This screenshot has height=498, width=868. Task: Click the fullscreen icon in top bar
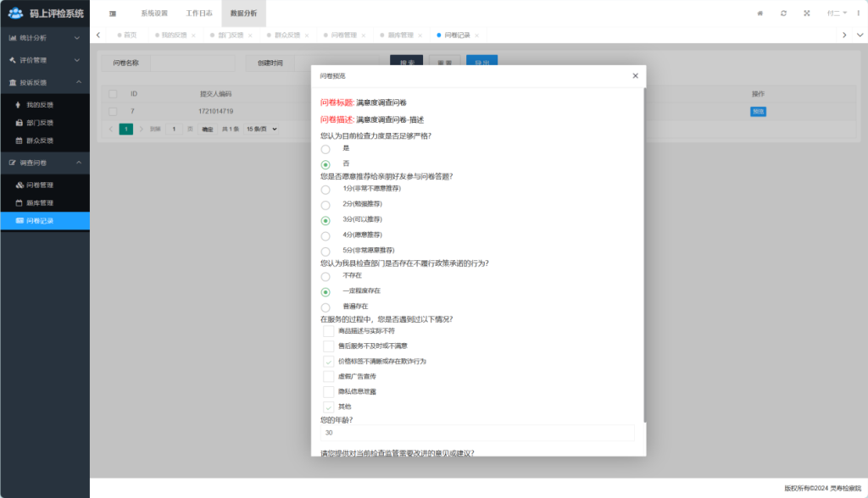tap(806, 14)
